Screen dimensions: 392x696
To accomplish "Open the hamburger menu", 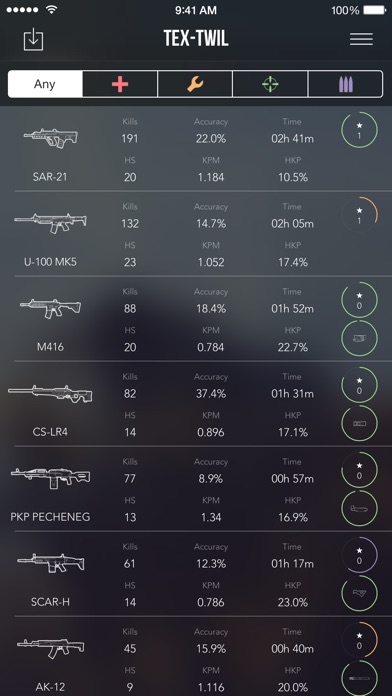I will click(361, 40).
